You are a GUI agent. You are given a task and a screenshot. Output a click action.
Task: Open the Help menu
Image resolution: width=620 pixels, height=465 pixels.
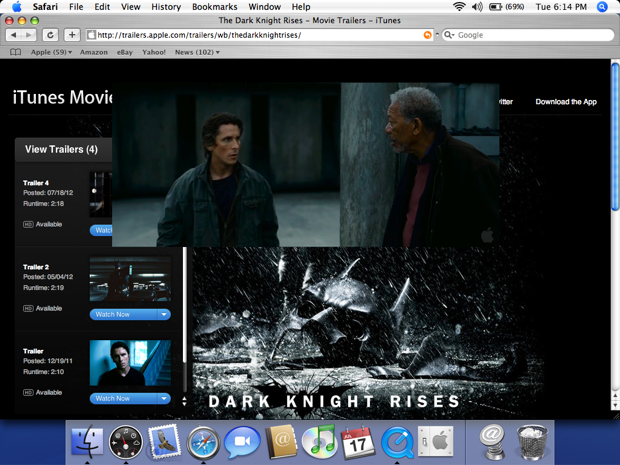(x=301, y=7)
